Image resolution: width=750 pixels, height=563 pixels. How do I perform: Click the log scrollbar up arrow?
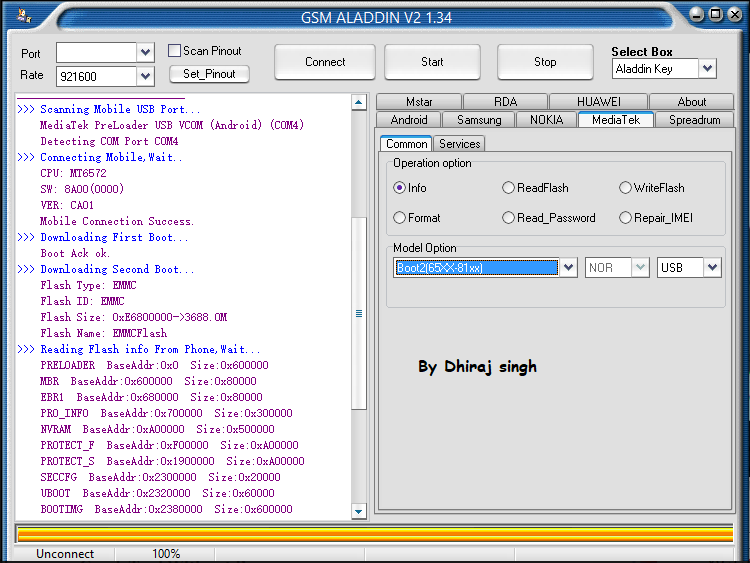tap(359, 102)
